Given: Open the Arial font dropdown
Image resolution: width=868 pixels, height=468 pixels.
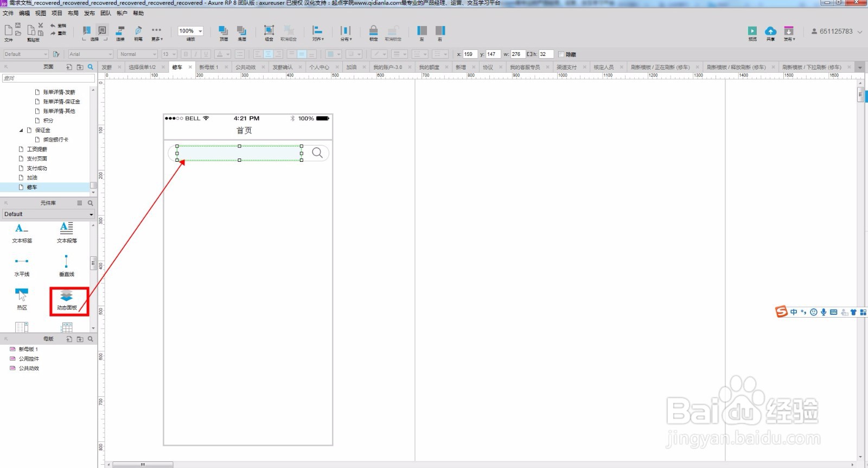Looking at the screenshot, I should tap(91, 54).
